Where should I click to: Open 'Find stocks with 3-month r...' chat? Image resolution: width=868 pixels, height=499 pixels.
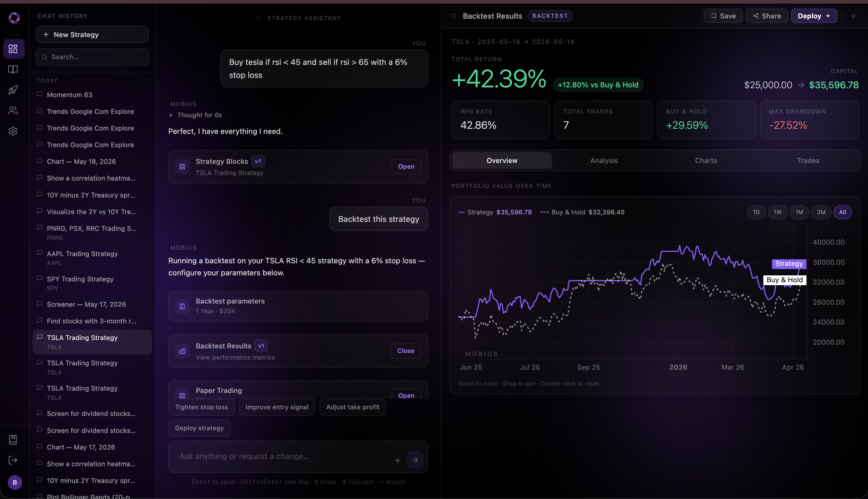tap(92, 321)
